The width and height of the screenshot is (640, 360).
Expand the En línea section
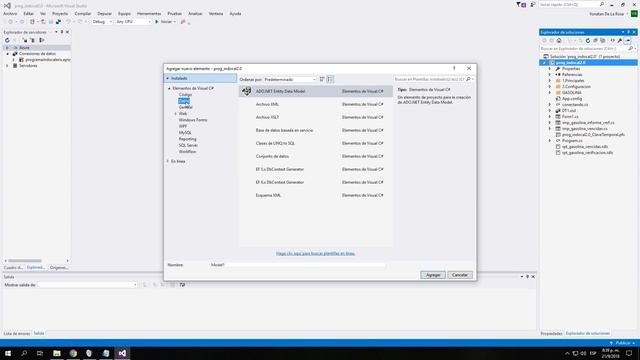(168, 162)
